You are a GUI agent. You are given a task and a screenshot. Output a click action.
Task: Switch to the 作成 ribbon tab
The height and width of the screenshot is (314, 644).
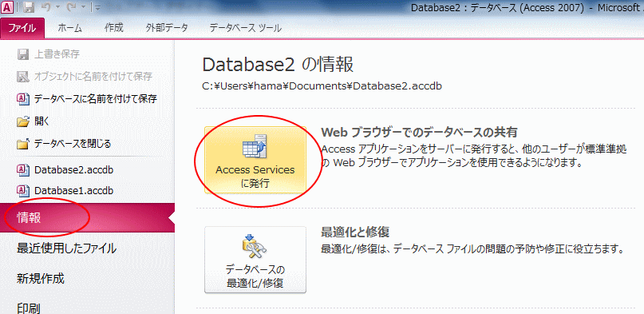click(x=114, y=28)
